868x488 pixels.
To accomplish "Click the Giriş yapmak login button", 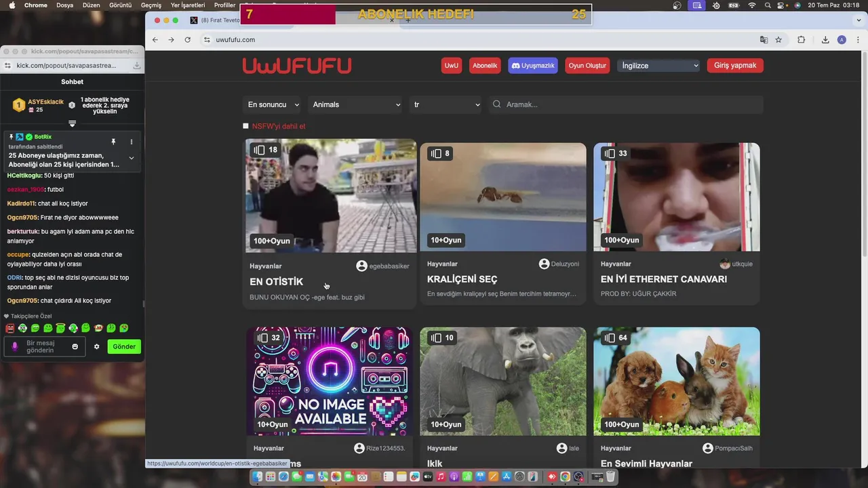I will click(735, 66).
